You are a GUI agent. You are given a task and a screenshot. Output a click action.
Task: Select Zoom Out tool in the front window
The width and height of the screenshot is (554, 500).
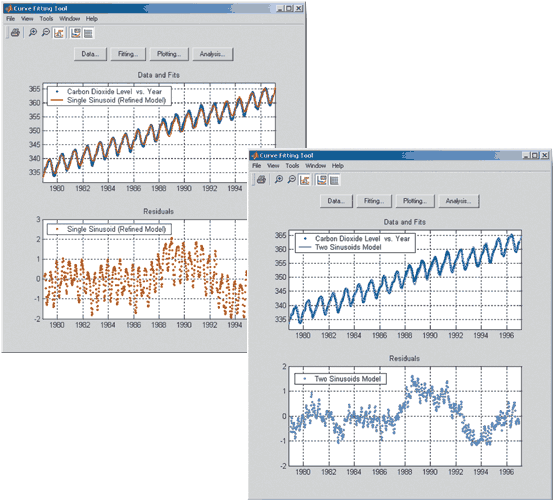tap(292, 180)
